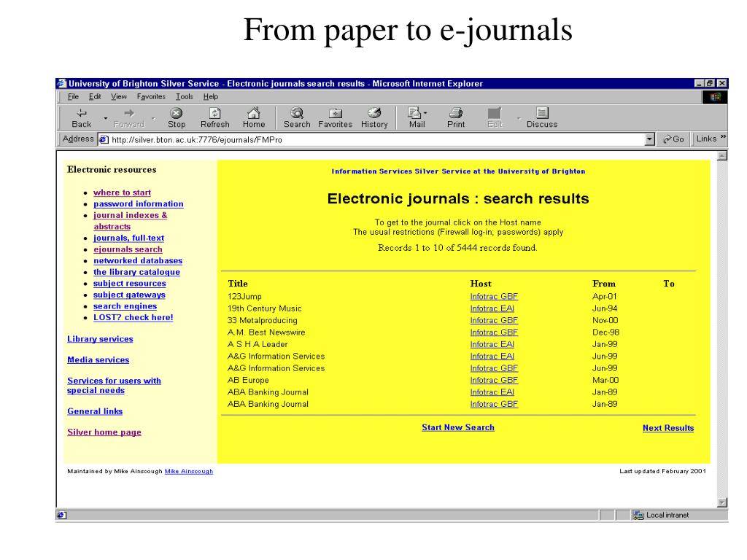The image size is (747, 560).
Task: Open the File menu
Action: pos(73,97)
